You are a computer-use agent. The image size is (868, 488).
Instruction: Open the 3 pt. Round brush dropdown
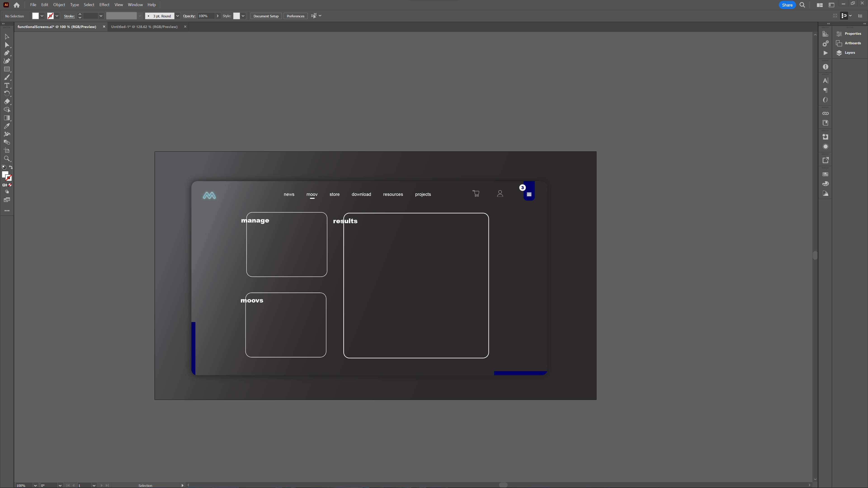[178, 16]
